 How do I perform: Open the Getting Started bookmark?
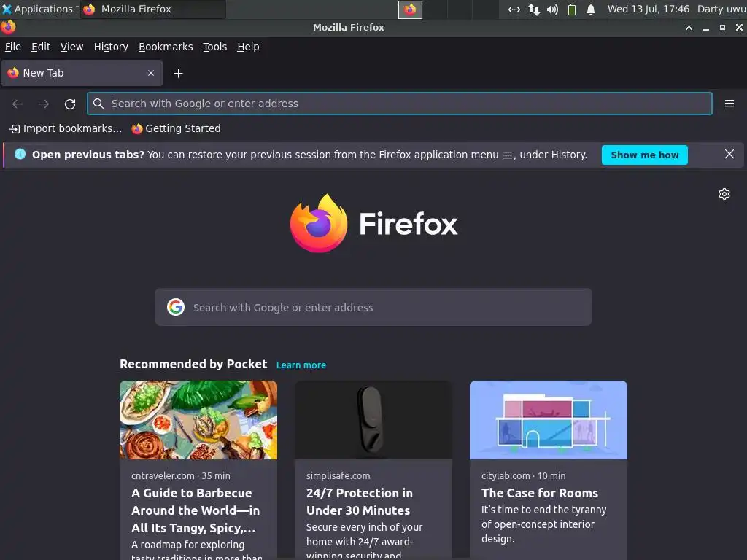point(177,128)
